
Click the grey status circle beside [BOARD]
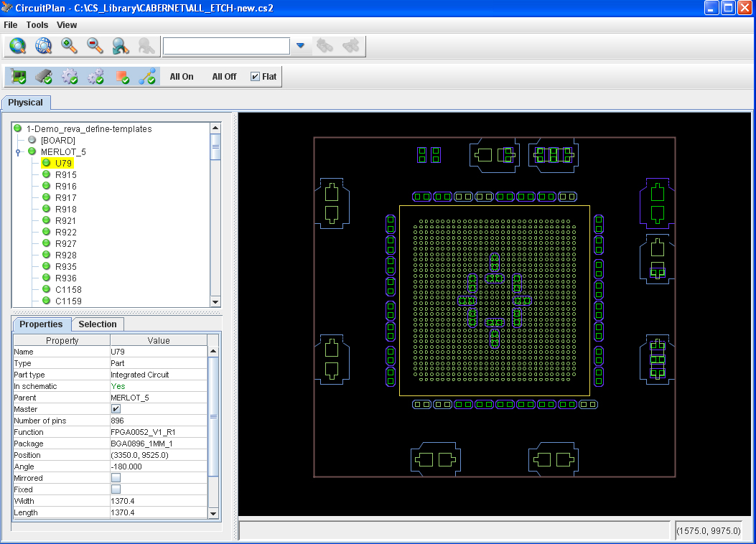pos(32,140)
